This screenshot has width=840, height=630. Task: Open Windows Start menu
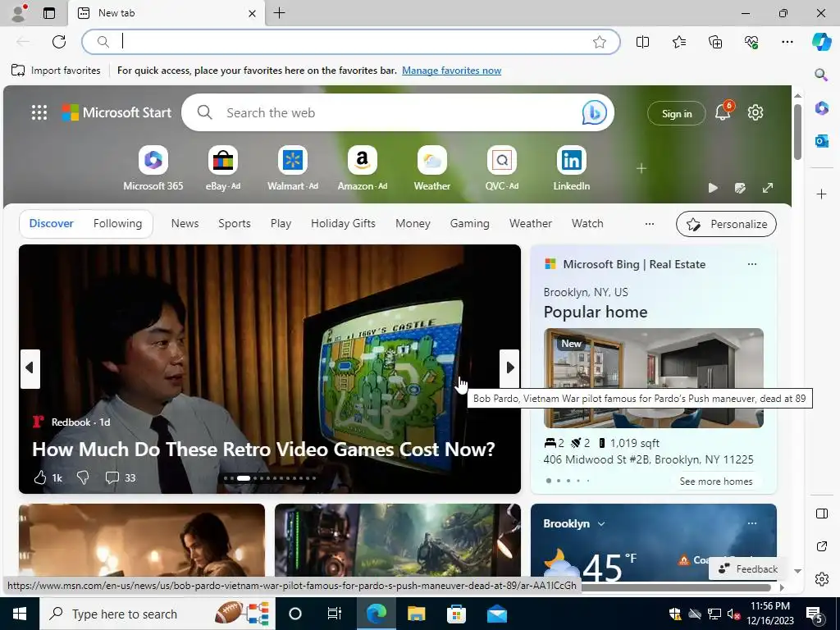pyautogui.click(x=20, y=614)
